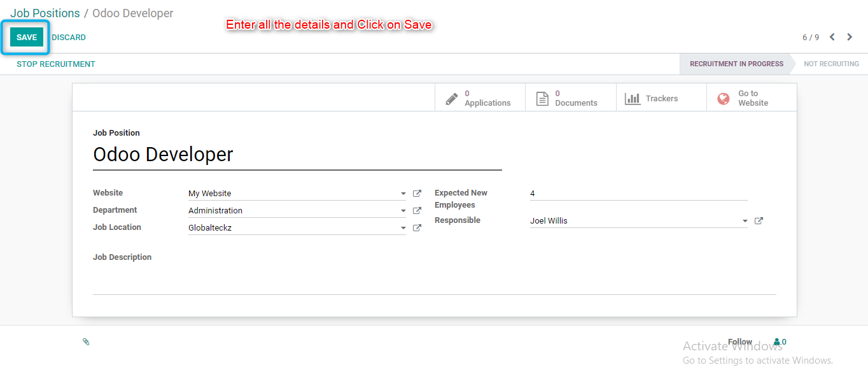Image resolution: width=868 pixels, height=386 pixels.
Task: Click the paperclip attachment icon
Action: coord(86,342)
